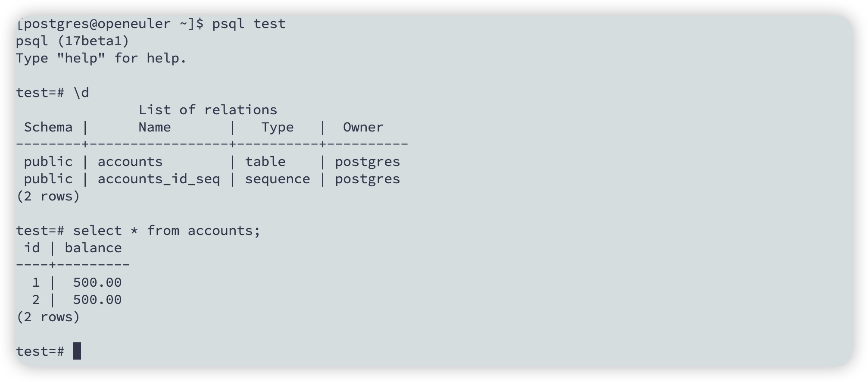Click the "psql (17beta1)" version line
This screenshot has height=382, width=868.
(72, 41)
